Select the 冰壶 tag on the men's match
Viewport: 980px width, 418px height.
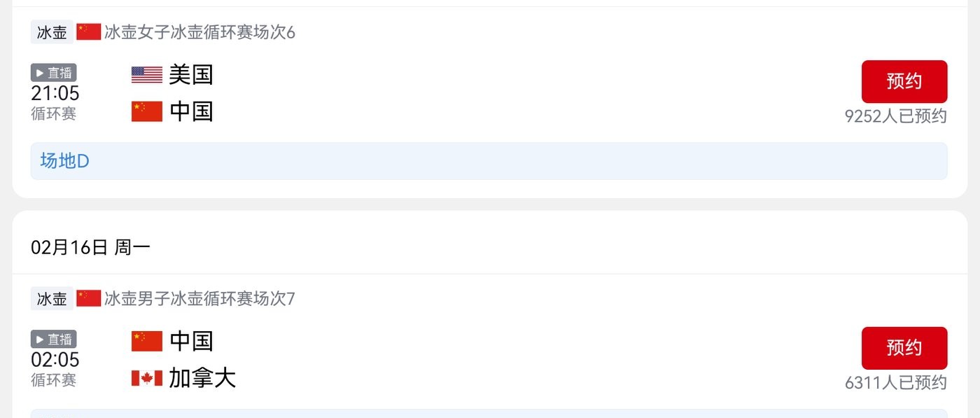[52, 299]
